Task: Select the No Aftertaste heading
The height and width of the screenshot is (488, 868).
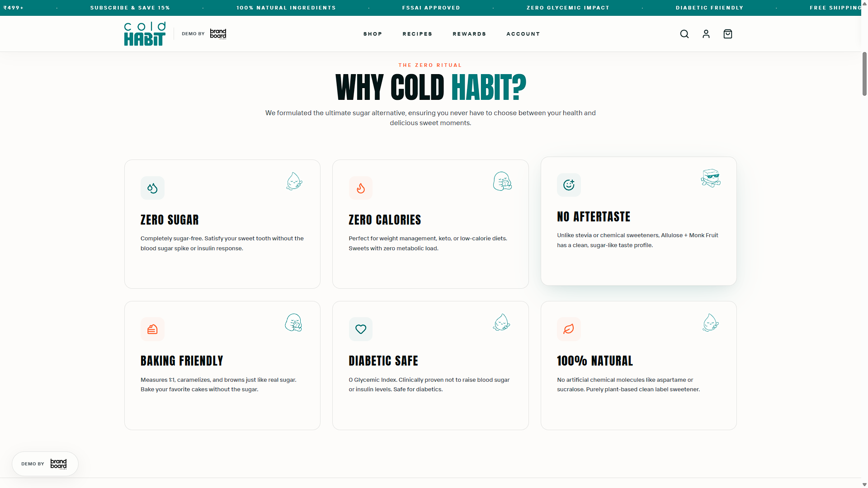Action: pyautogui.click(x=594, y=216)
